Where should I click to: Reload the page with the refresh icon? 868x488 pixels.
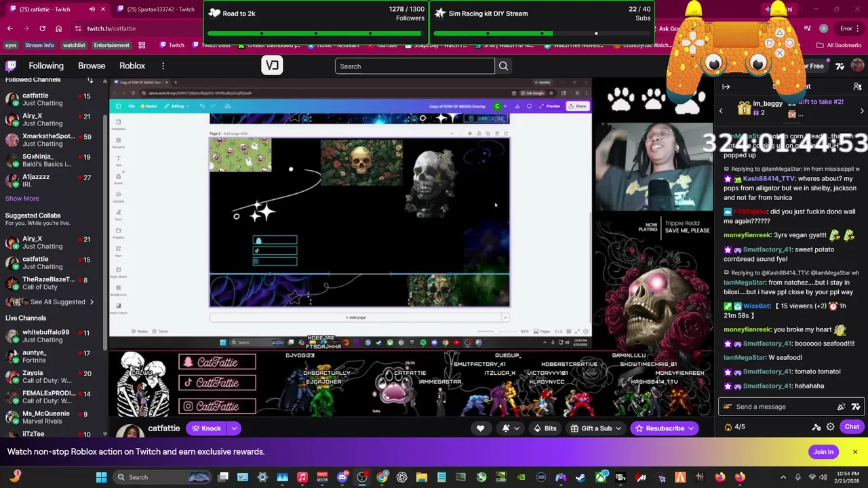[x=42, y=28]
